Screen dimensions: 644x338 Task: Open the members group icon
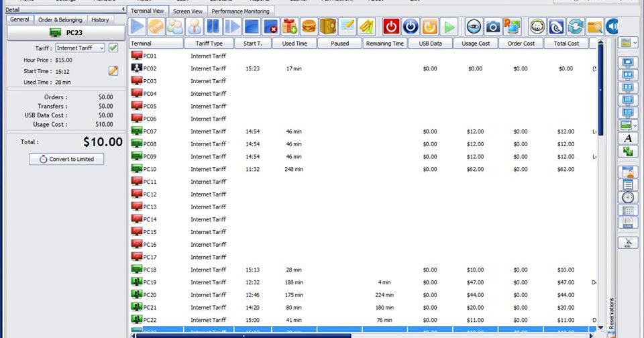point(175,27)
